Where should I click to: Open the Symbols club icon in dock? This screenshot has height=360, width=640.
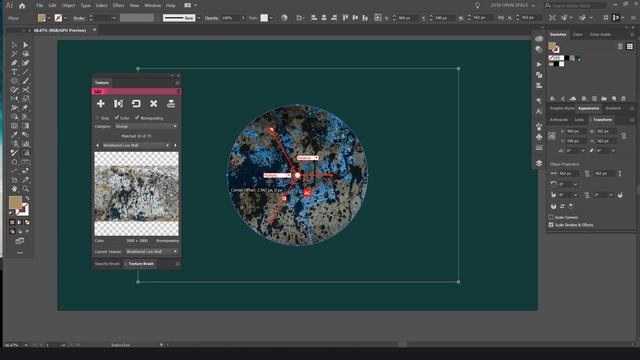point(539,137)
